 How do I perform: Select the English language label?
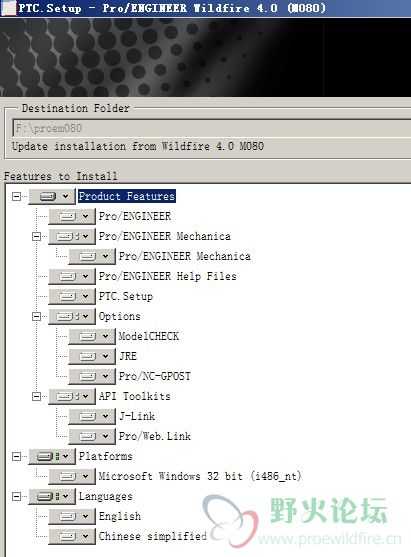click(x=120, y=517)
